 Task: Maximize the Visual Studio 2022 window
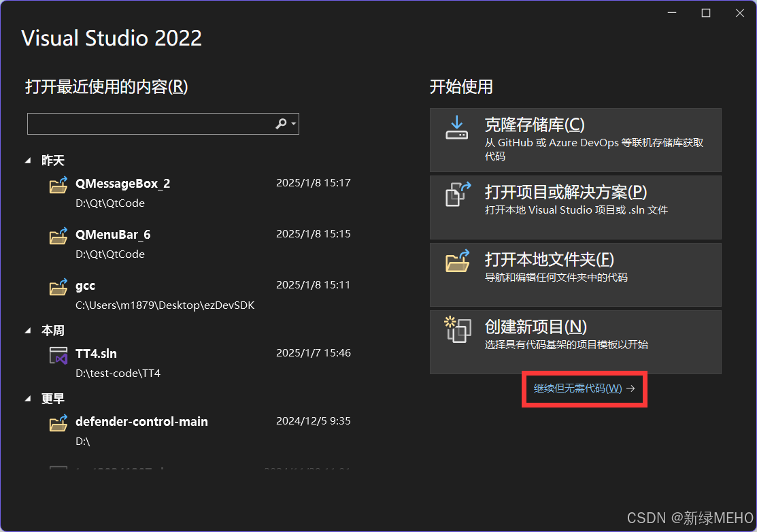click(x=706, y=13)
